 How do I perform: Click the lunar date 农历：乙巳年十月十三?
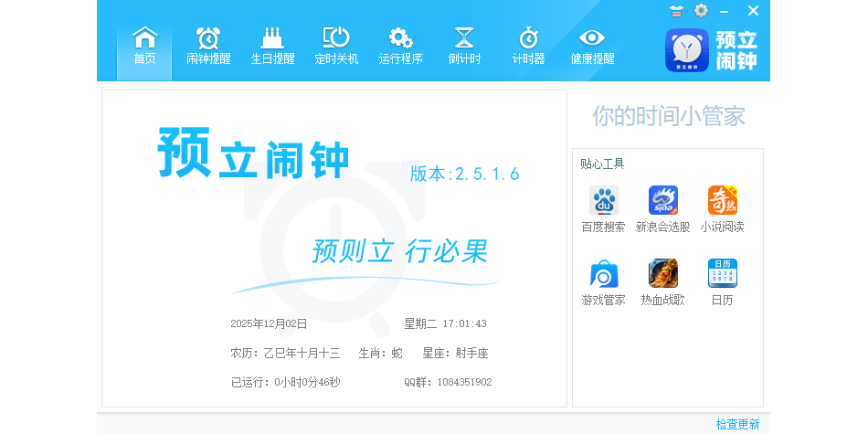pyautogui.click(x=285, y=354)
